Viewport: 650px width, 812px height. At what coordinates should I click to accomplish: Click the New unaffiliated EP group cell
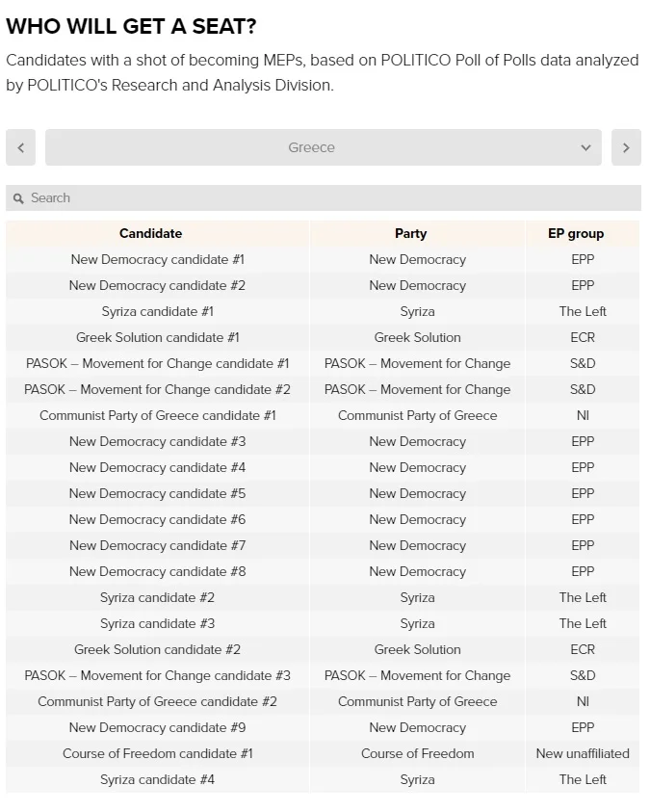(583, 753)
